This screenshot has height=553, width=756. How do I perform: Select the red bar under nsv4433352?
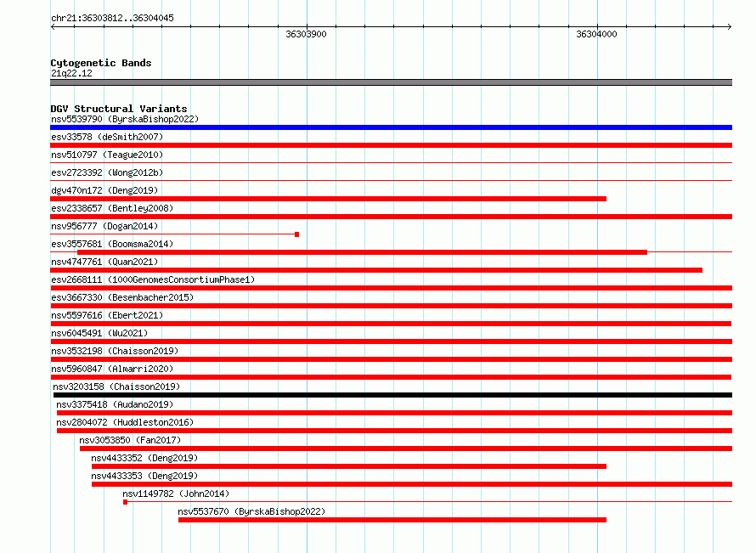coord(349,466)
